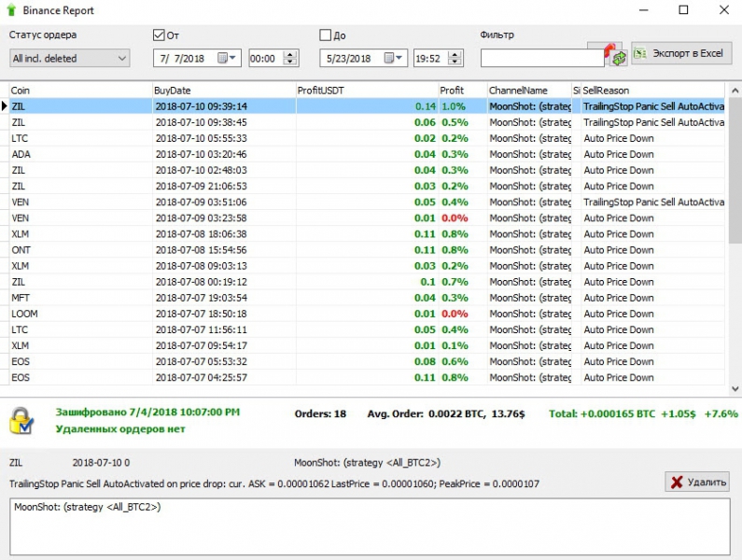Select XLM row dated 2018-07-08 09:03:13
This screenshot has height=560, width=742.
click(367, 266)
